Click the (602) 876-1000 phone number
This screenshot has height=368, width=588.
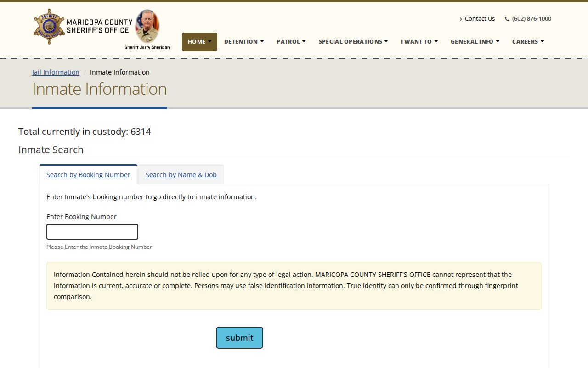[x=531, y=19]
